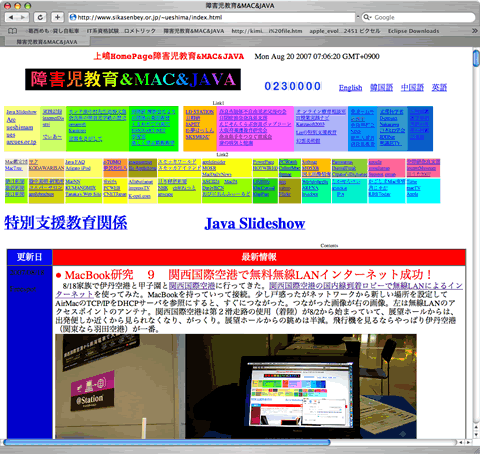The height and width of the screenshot is (454, 480).
Task: Open the MacPan link
Action: tap(261, 194)
